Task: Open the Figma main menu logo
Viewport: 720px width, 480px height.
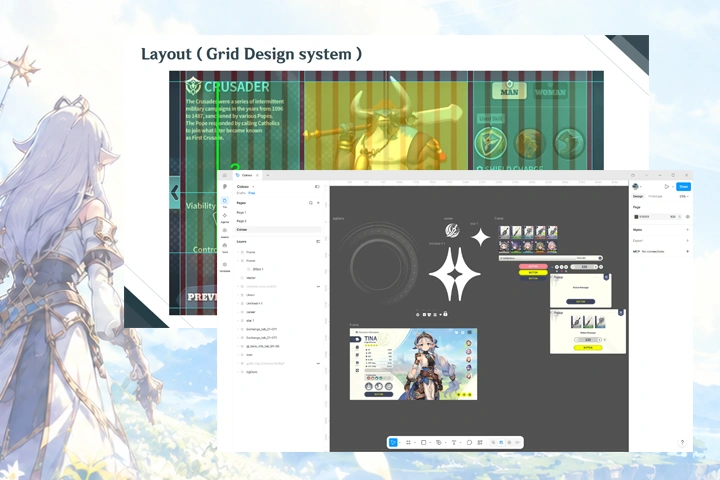Action: click(x=225, y=186)
